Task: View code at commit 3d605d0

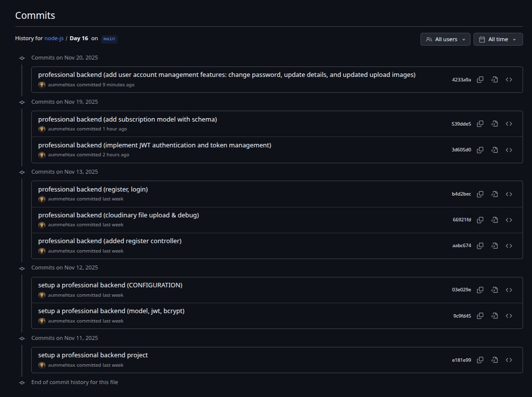Action: coord(495,150)
